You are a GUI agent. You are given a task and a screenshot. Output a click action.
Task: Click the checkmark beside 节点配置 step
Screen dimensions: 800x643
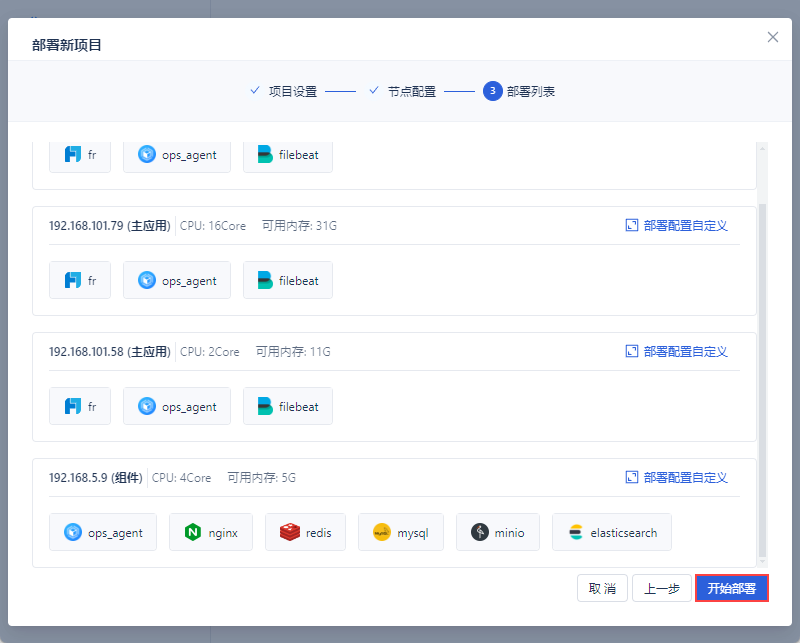pos(374,90)
